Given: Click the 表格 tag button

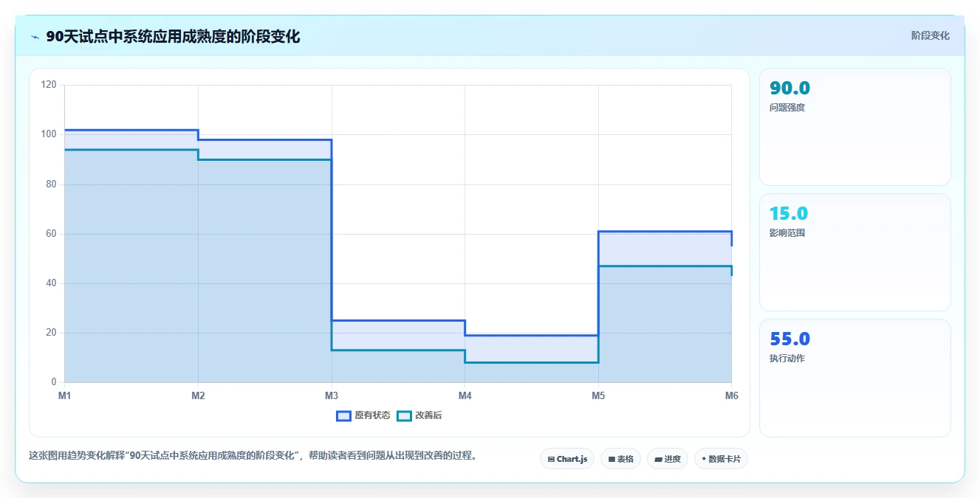Looking at the screenshot, I should click(621, 459).
